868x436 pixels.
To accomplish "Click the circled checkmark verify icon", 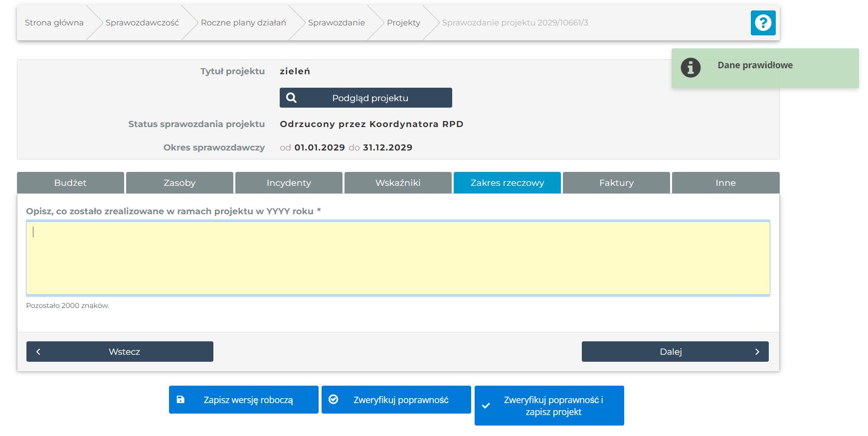I will pyautogui.click(x=334, y=400).
